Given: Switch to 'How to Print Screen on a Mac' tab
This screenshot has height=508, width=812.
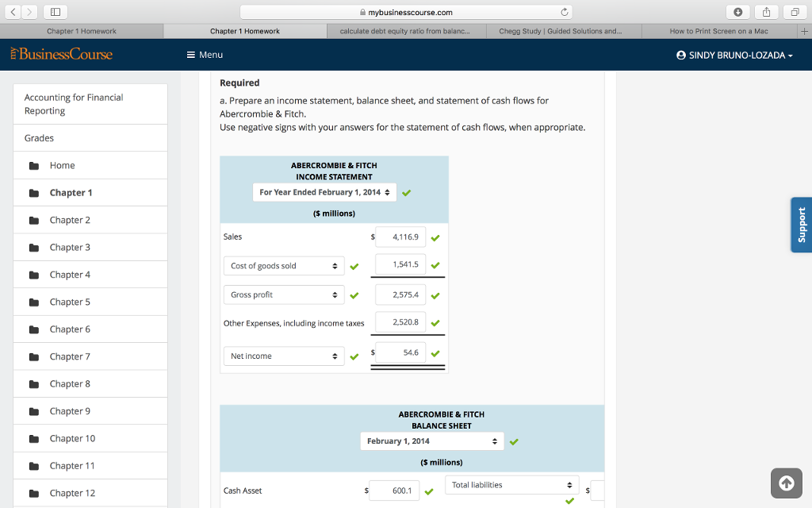Looking at the screenshot, I should [x=719, y=31].
